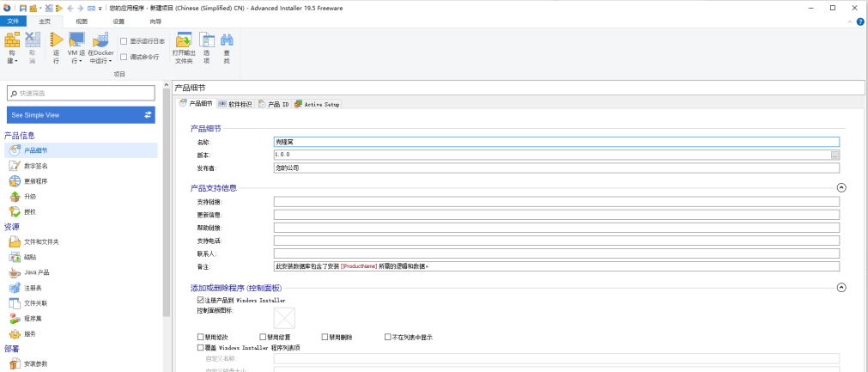Open the 选项 options icon
Viewport: 868px width, 372px height.
pyautogui.click(x=206, y=40)
